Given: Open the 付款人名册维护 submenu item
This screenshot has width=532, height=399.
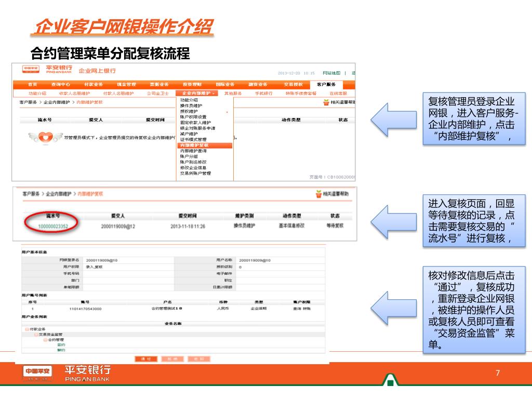Looking at the screenshot, I should 118,94.
